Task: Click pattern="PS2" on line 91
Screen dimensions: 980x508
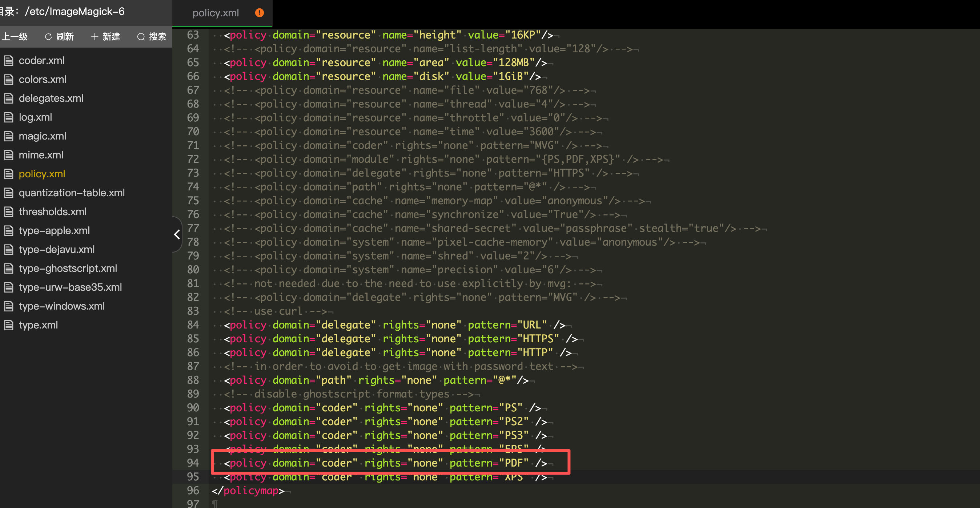Action: (x=489, y=422)
